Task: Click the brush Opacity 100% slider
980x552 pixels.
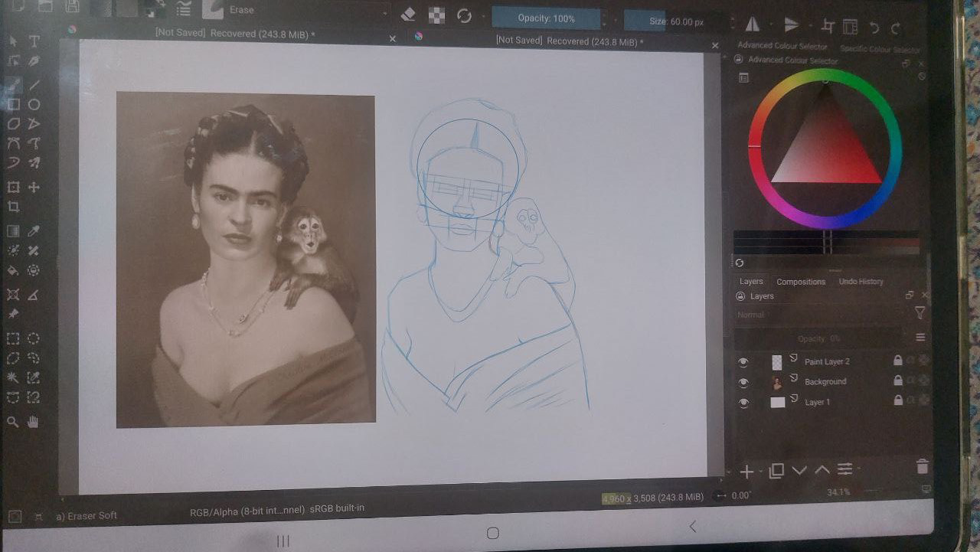Action: click(x=546, y=18)
